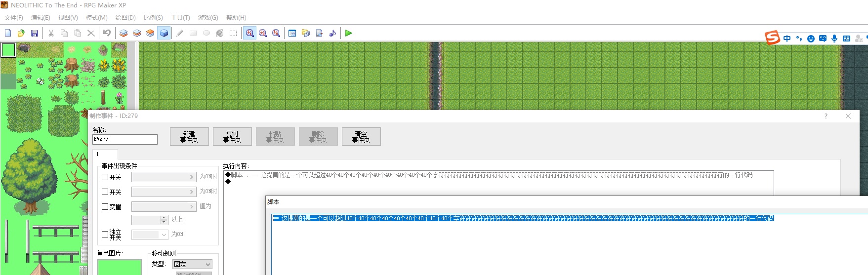868x275 pixels.
Task: Open the 文件(F) menu
Action: 14,18
